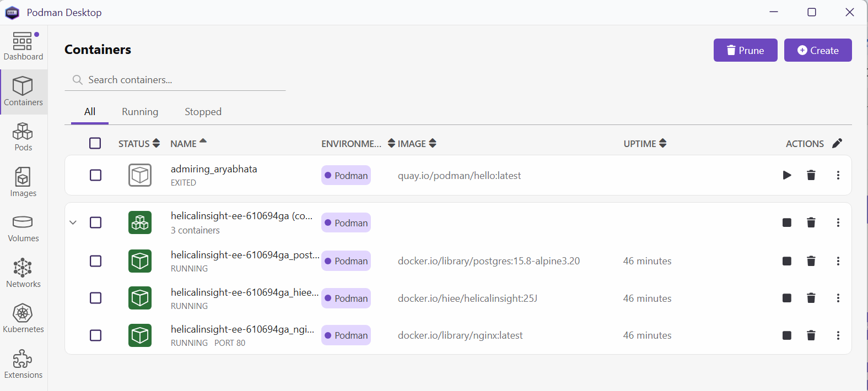Click the Search containers field
868x391 pixels.
pyautogui.click(x=182, y=80)
